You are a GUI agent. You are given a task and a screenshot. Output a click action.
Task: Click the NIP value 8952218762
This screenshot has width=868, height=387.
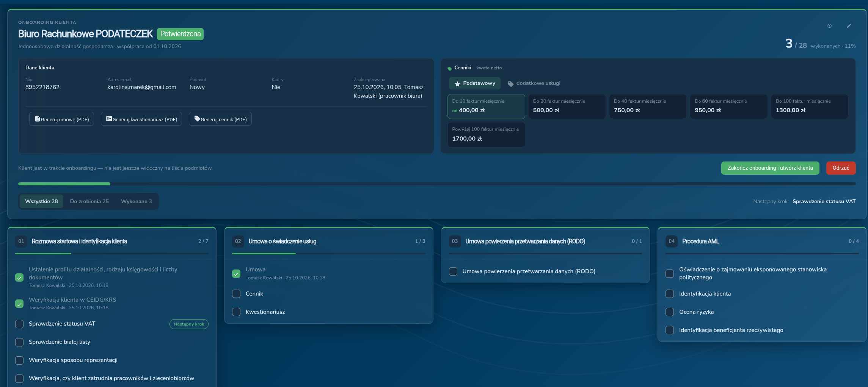tap(42, 87)
